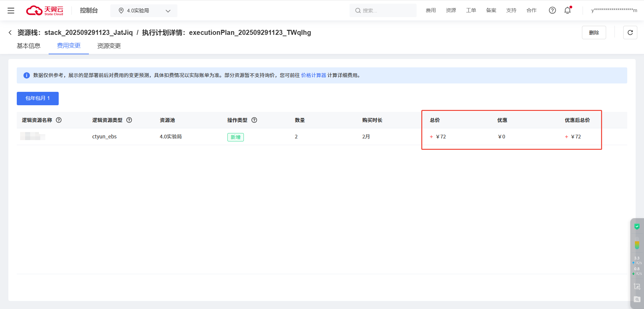
Task: Click the State Cloud logo
Action: [45, 11]
